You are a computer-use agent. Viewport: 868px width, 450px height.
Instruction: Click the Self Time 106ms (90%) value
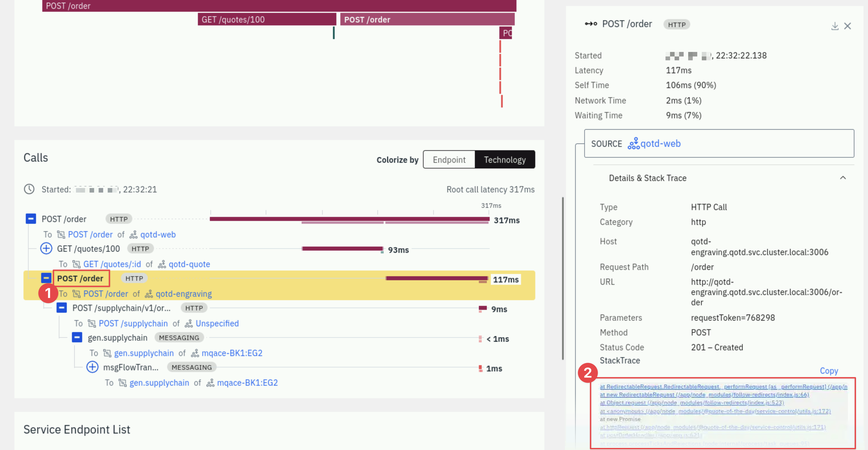point(691,85)
